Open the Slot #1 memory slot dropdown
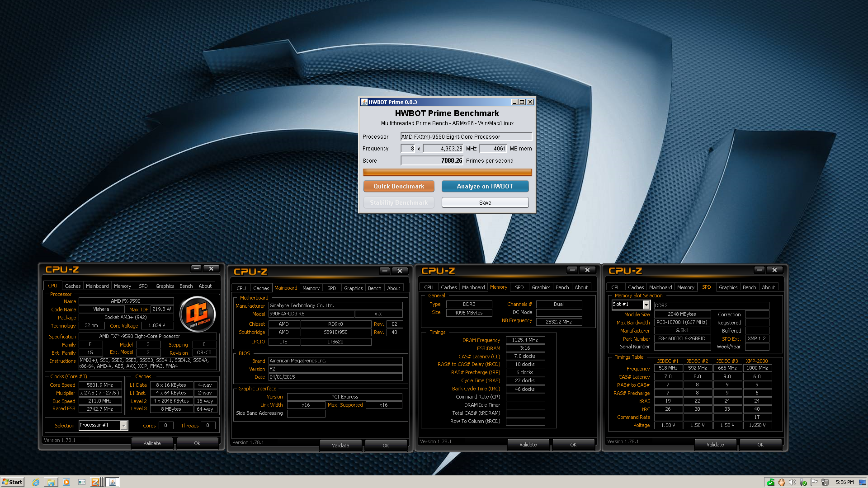Viewport: 868px width, 488px height. coord(646,305)
